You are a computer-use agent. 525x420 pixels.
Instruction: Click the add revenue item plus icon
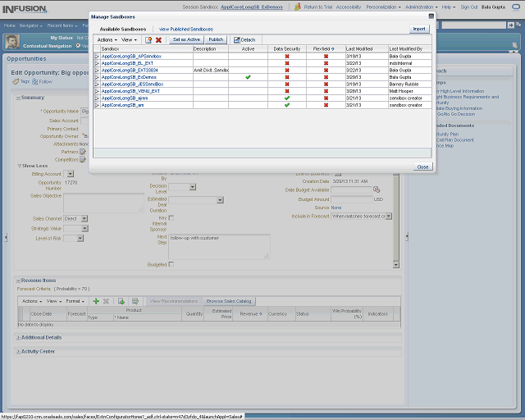pyautogui.click(x=96, y=301)
